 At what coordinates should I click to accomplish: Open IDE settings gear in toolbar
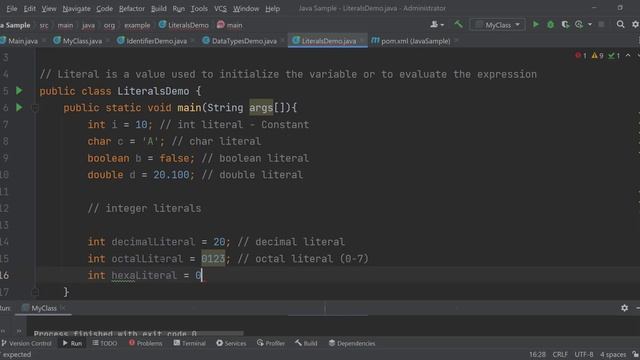(636, 25)
